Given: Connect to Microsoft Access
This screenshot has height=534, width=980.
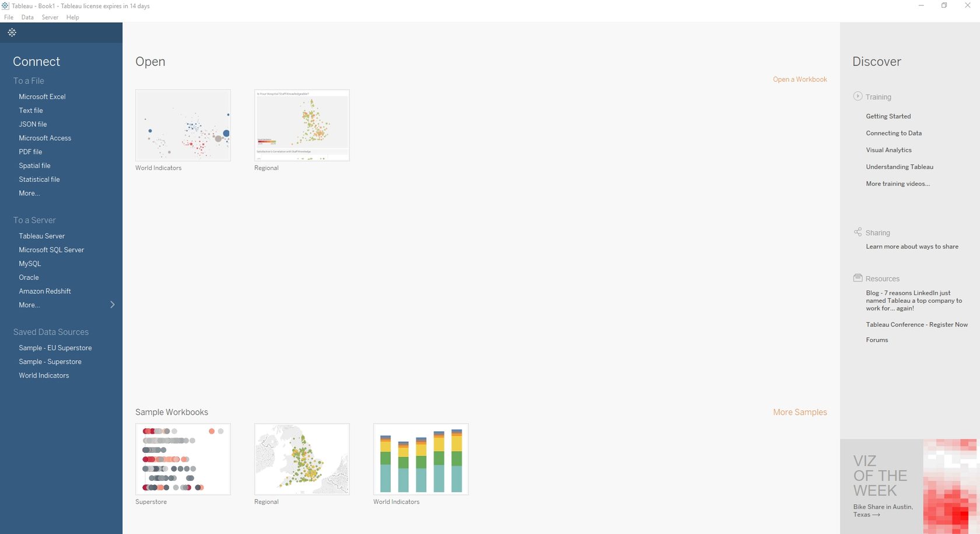Looking at the screenshot, I should coord(45,138).
